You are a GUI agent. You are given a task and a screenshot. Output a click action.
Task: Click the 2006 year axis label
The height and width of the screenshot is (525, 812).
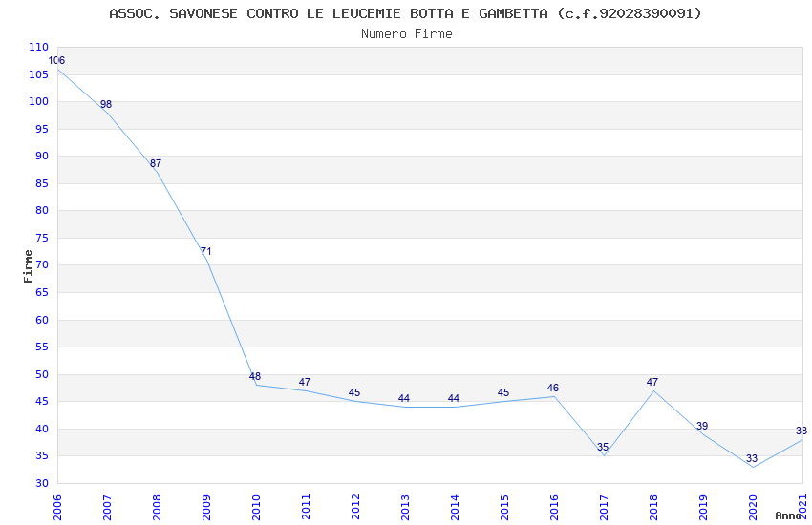click(57, 508)
